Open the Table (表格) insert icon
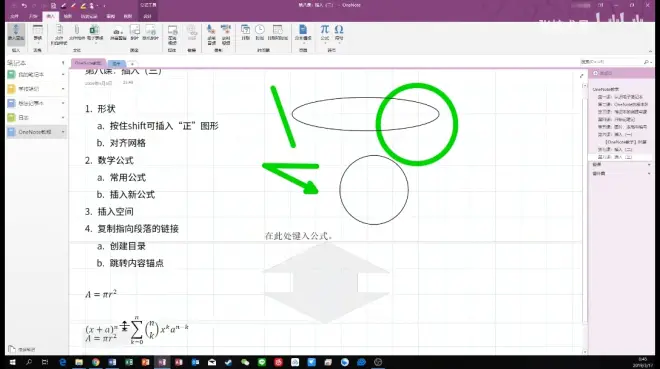This screenshot has width=660, height=369. [x=37, y=30]
